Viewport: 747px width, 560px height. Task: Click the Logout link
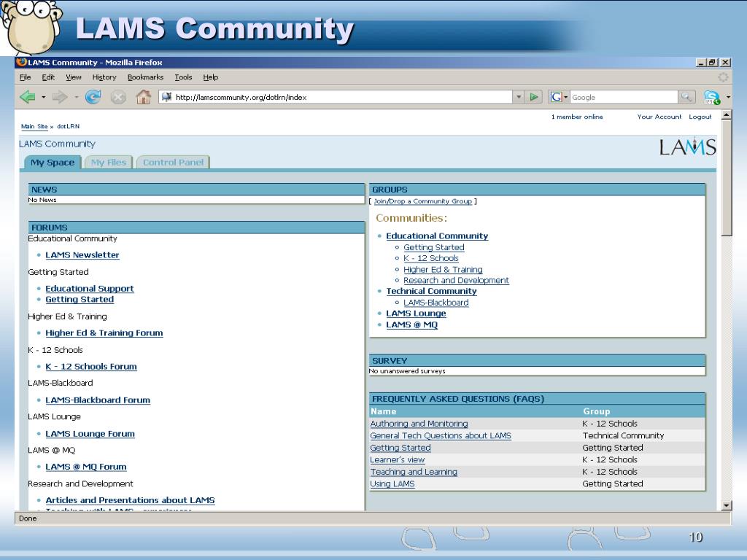700,117
